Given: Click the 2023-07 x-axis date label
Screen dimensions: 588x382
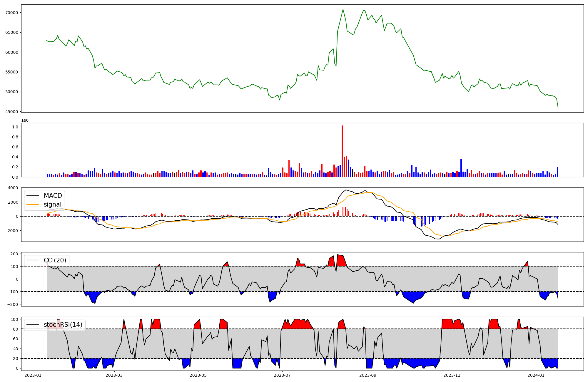Looking at the screenshot, I should (x=282, y=375).
